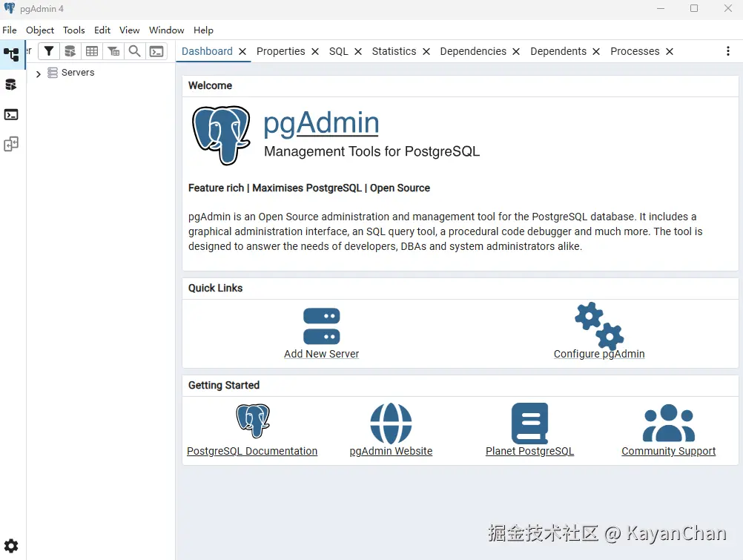This screenshot has width=743, height=560.
Task: Click the Feature rich tagline text
Action: click(x=309, y=188)
